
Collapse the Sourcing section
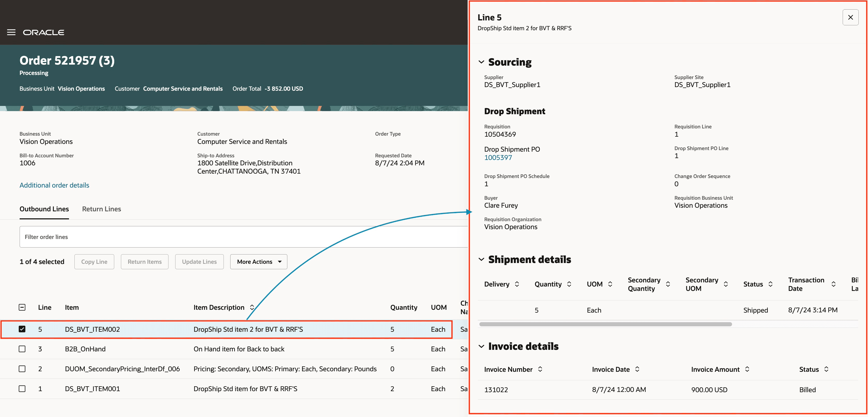(x=481, y=62)
